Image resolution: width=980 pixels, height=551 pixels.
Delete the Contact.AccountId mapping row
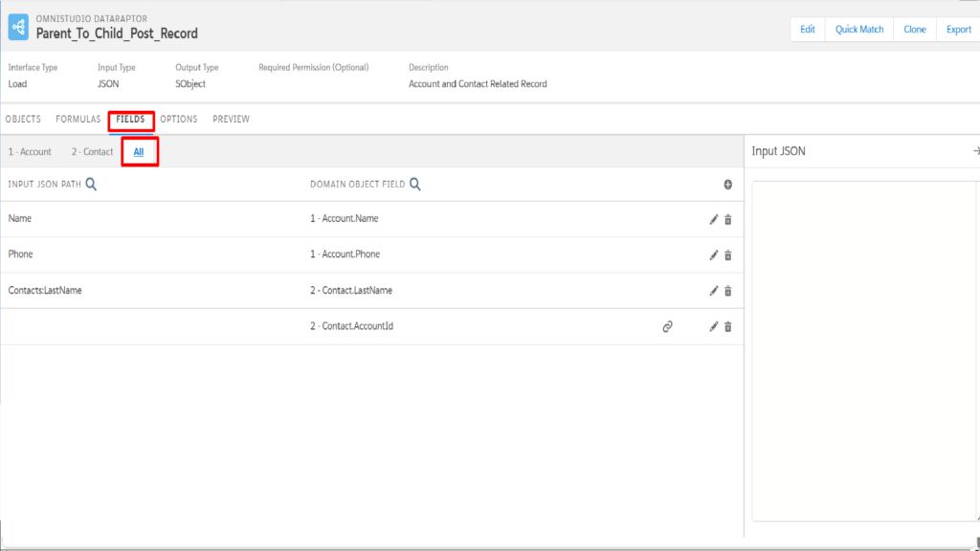click(x=728, y=327)
